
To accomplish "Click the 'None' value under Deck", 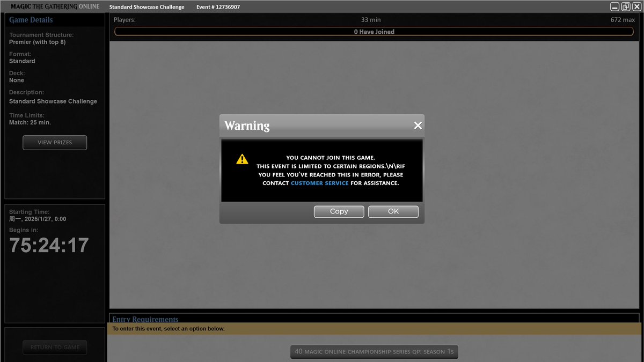I will pyautogui.click(x=17, y=80).
